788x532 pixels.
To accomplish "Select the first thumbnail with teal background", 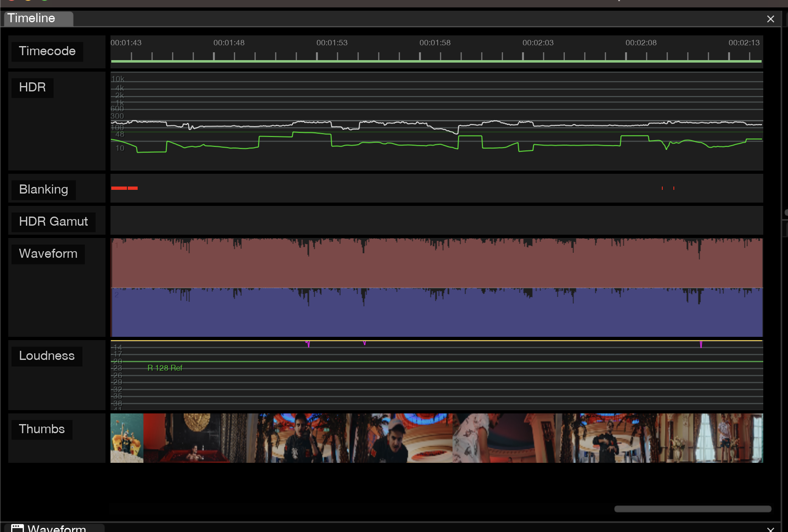I will pyautogui.click(x=127, y=438).
